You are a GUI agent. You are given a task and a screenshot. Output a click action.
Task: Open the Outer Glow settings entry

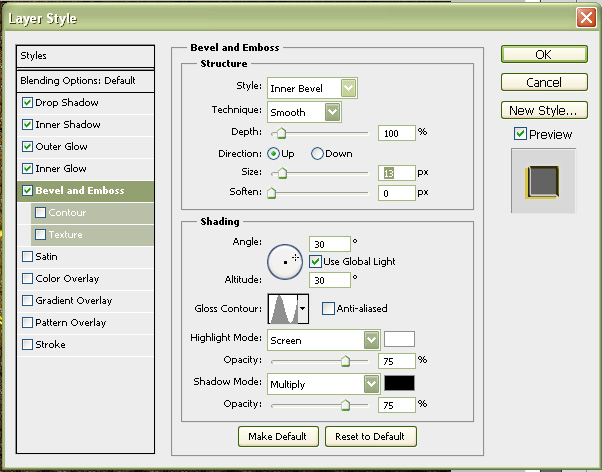click(x=61, y=146)
